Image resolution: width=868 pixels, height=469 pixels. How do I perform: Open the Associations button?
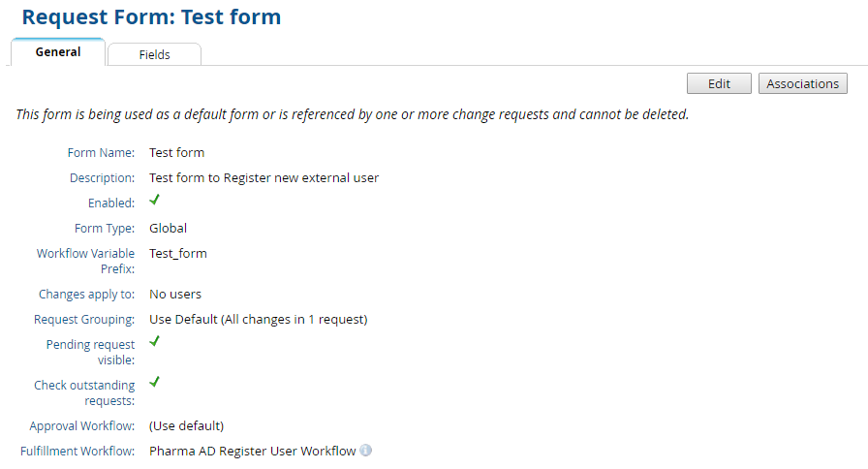(802, 83)
